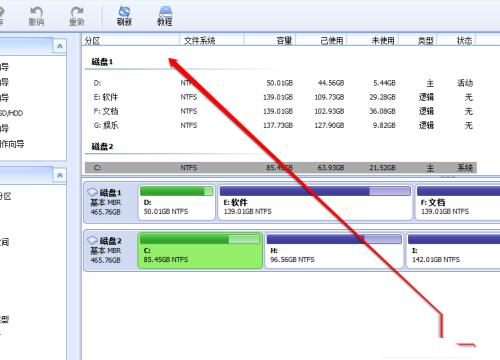This screenshot has height=360, width=500.
Task: Click the 21.52GB unused cell for C:
Action: 382,168
